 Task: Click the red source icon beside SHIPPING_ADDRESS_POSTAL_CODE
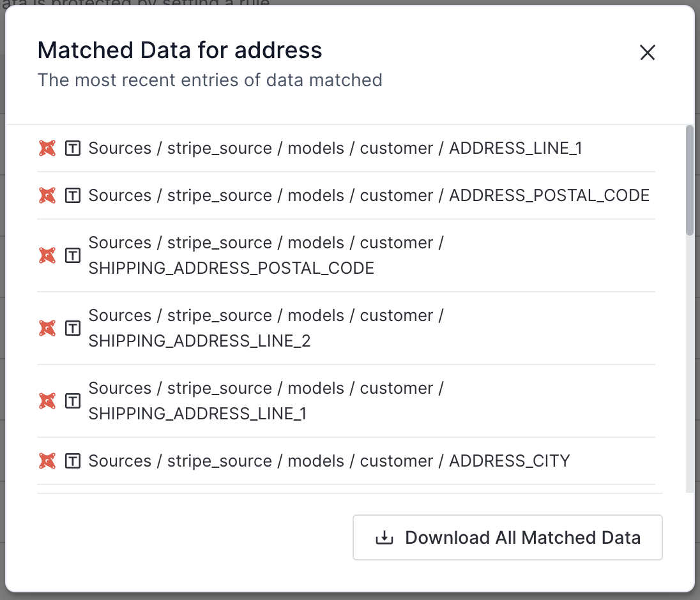(x=47, y=256)
